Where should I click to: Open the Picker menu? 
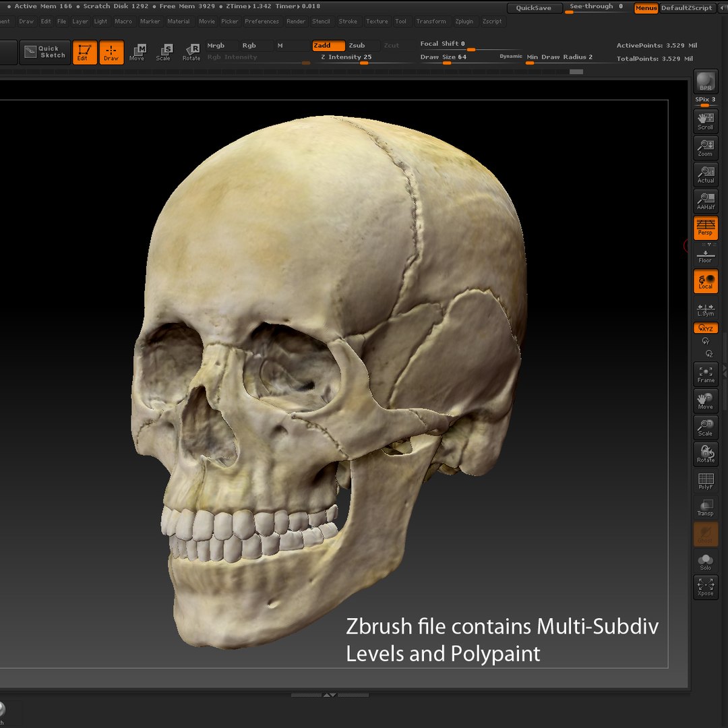click(229, 22)
